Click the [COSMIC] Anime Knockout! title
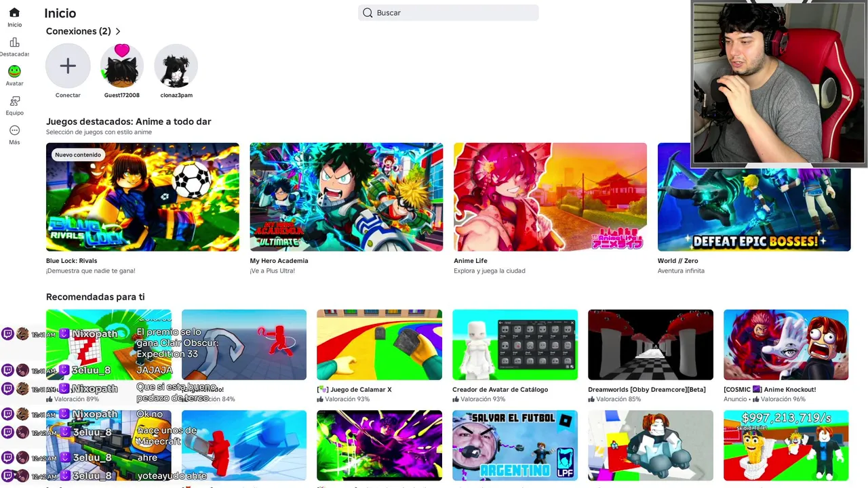 coord(770,390)
